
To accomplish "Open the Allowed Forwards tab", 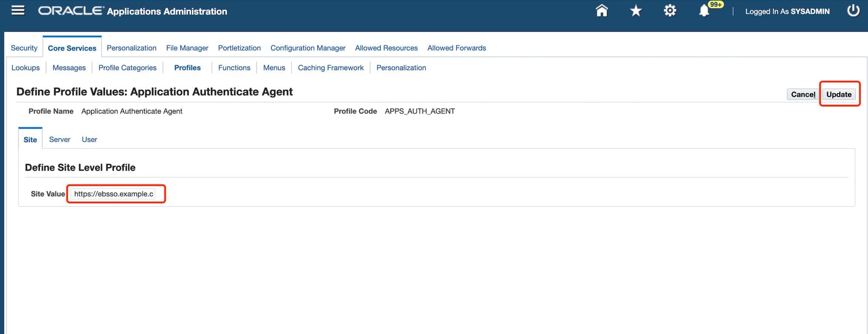I will pyautogui.click(x=457, y=48).
